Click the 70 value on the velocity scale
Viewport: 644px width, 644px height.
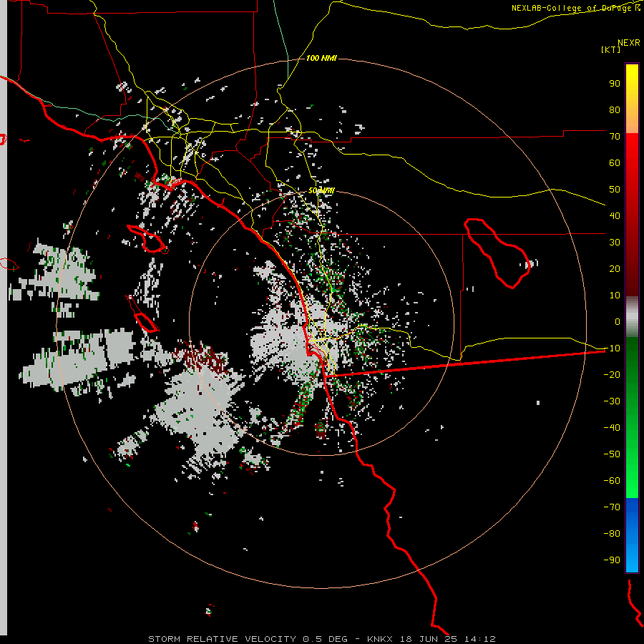(x=615, y=137)
